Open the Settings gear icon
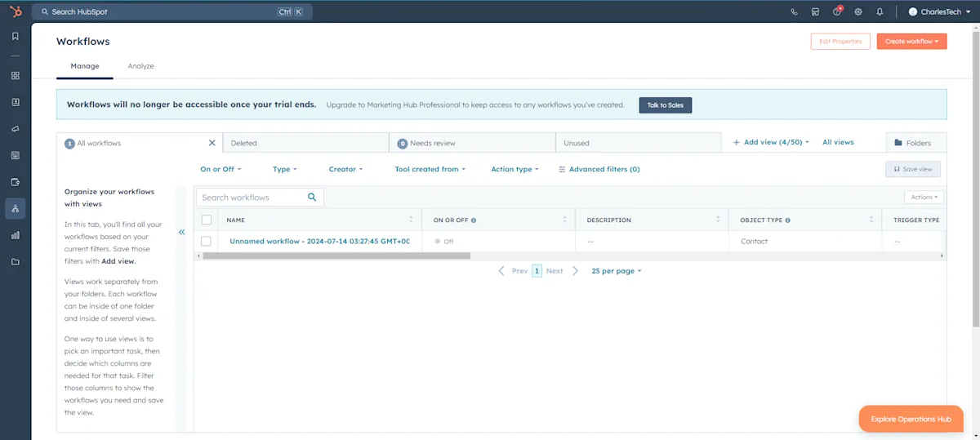This screenshot has width=980, height=440. pos(858,11)
